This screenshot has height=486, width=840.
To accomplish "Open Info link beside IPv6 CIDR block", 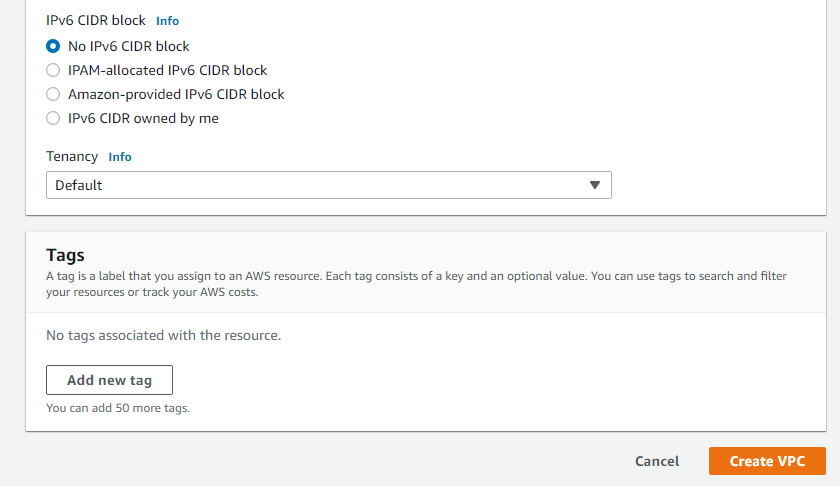I will pos(167,21).
